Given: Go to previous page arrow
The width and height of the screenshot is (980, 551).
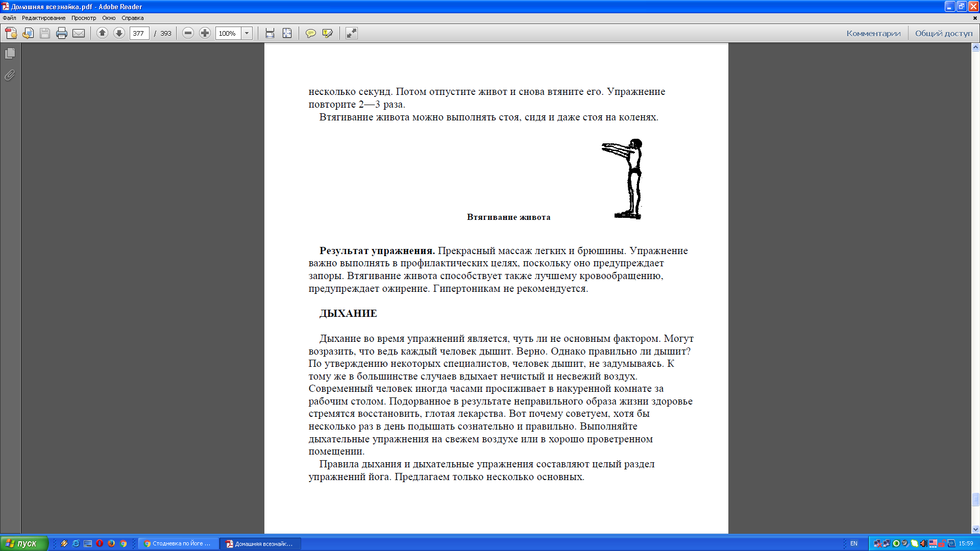Looking at the screenshot, I should 102,33.
